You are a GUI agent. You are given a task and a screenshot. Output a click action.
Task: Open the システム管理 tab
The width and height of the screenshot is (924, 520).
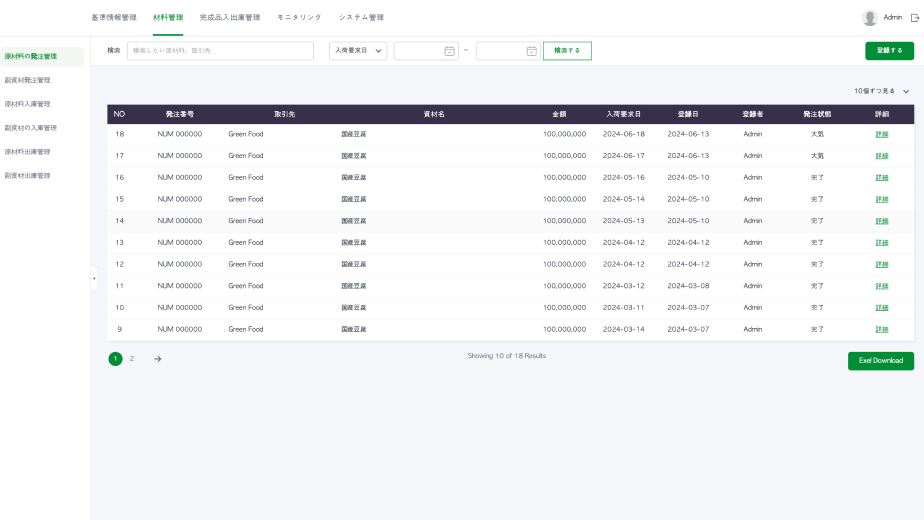[x=361, y=18]
